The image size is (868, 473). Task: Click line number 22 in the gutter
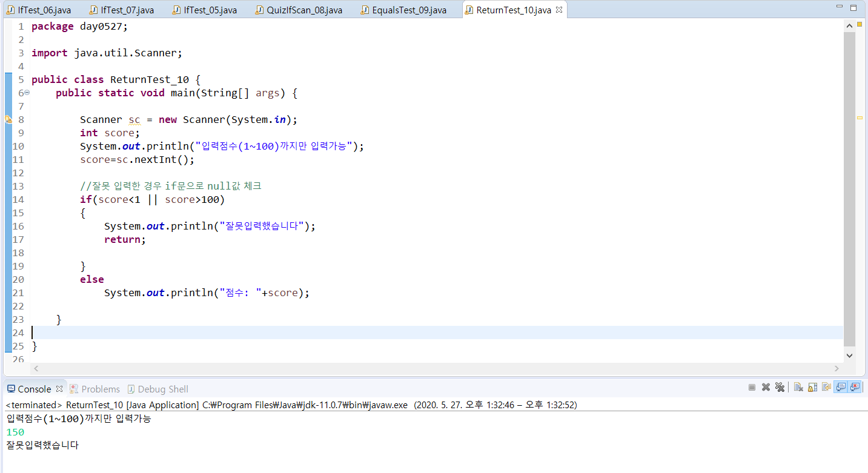[x=18, y=306]
